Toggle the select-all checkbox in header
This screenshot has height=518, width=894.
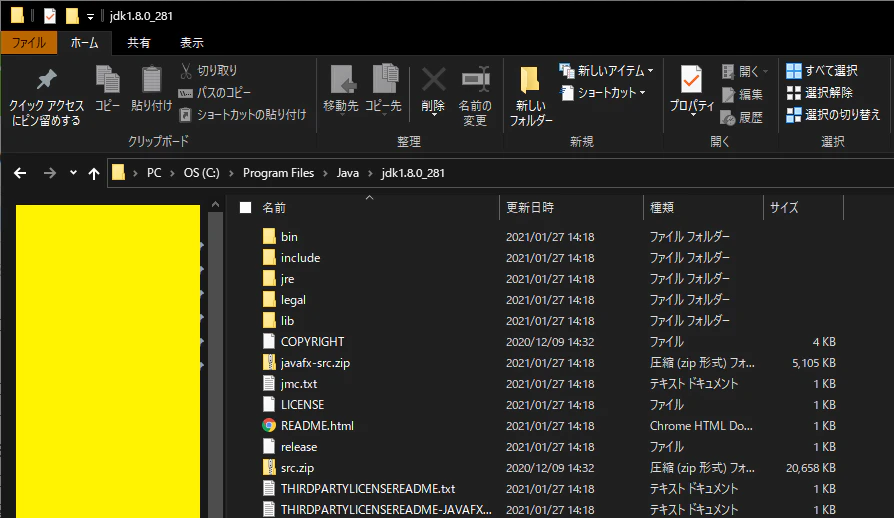[246, 207]
